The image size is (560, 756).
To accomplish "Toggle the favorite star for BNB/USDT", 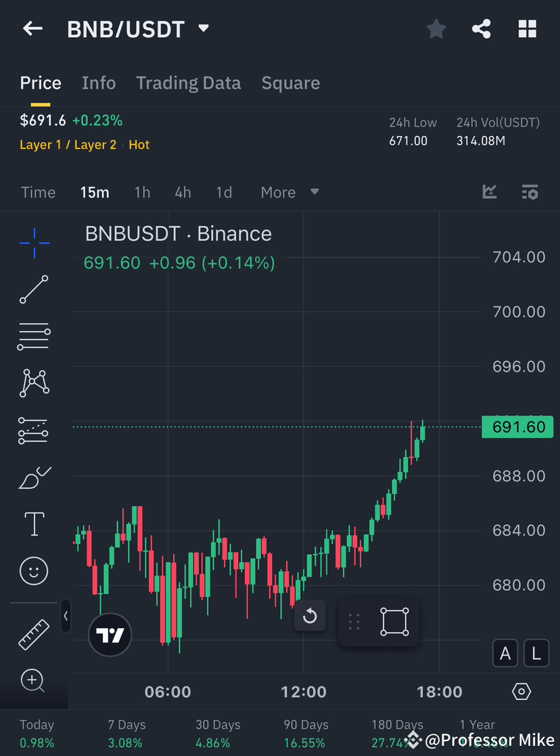I will click(436, 28).
